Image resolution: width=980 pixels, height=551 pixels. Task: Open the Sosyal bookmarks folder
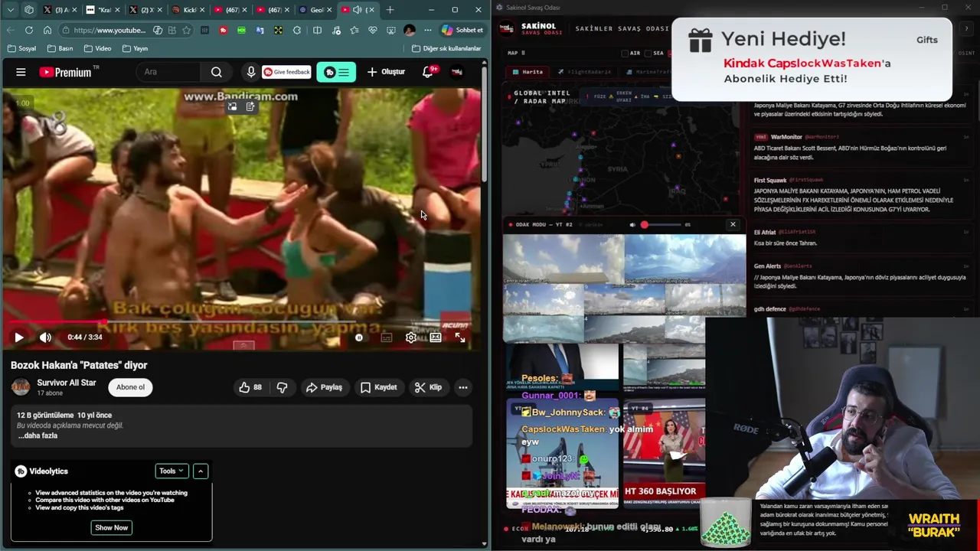21,48
